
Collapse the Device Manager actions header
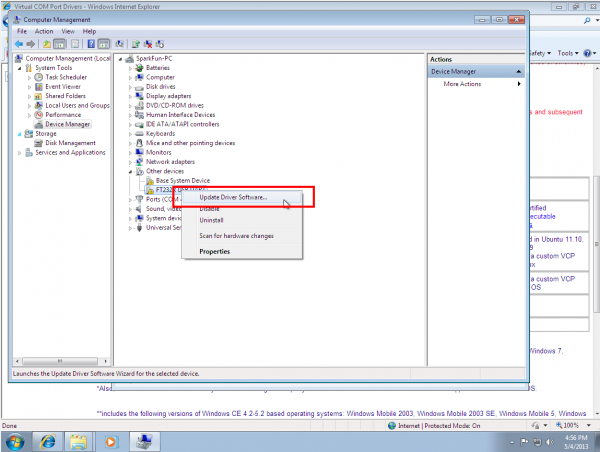[x=518, y=72]
